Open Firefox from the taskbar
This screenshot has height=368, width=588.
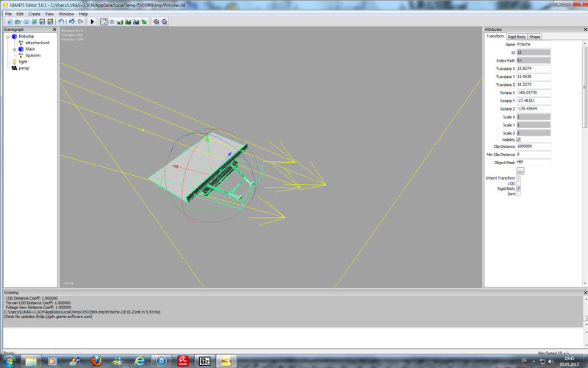pos(96,361)
